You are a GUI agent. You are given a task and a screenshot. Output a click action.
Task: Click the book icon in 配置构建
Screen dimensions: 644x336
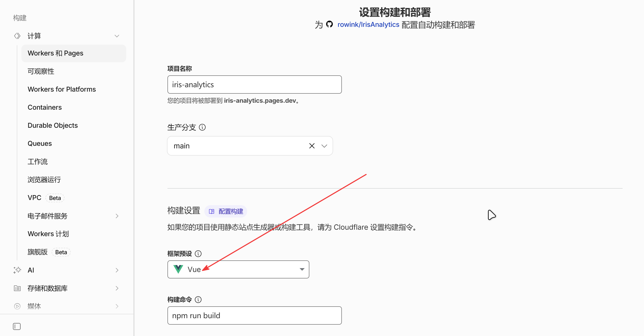point(212,212)
